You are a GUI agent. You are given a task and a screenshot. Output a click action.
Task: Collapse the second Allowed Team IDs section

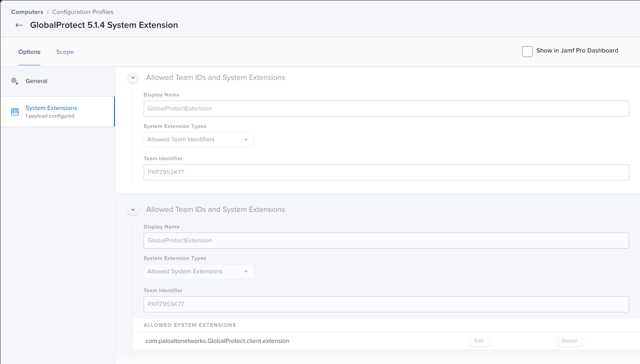(x=133, y=210)
